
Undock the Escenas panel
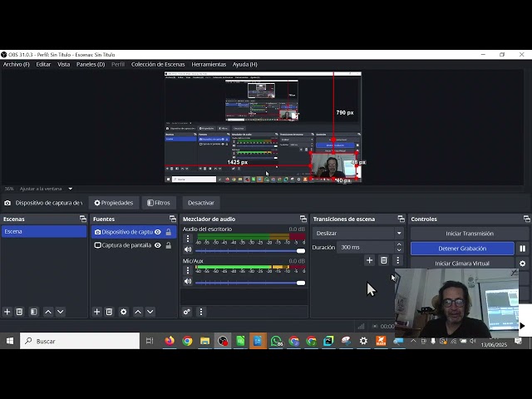tap(83, 219)
